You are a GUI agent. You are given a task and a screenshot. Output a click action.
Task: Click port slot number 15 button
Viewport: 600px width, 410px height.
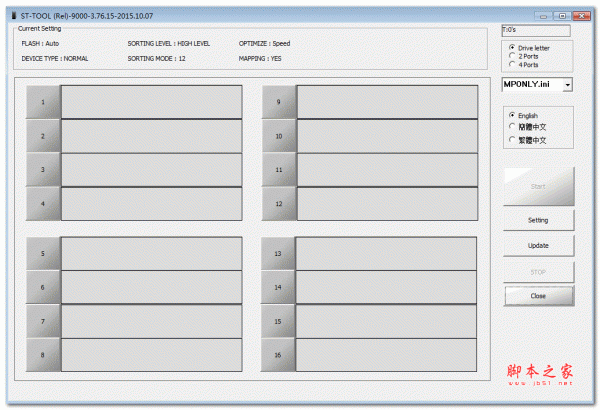tap(278, 321)
